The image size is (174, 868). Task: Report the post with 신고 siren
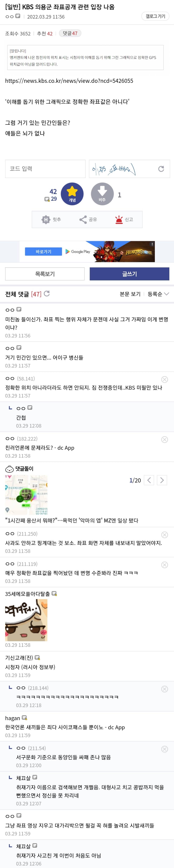pyautogui.click(x=124, y=220)
